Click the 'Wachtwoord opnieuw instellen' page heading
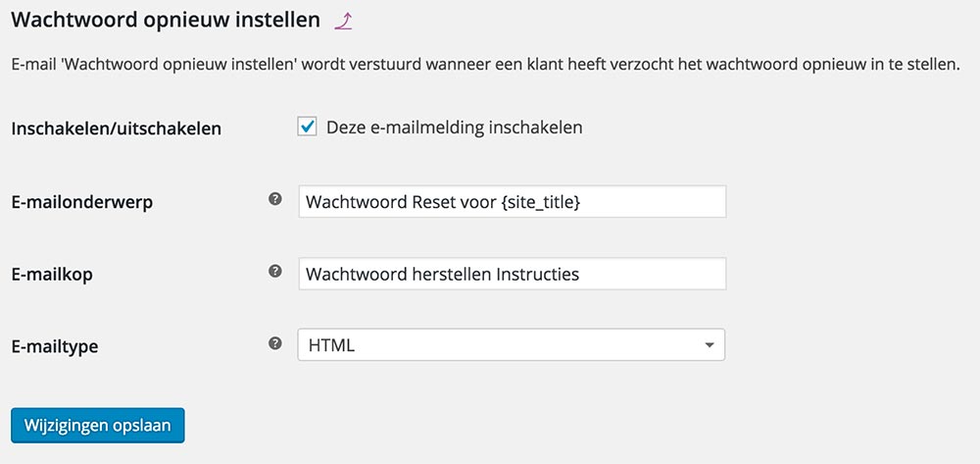Screen dimensions: 980x464 pyautogui.click(x=165, y=20)
